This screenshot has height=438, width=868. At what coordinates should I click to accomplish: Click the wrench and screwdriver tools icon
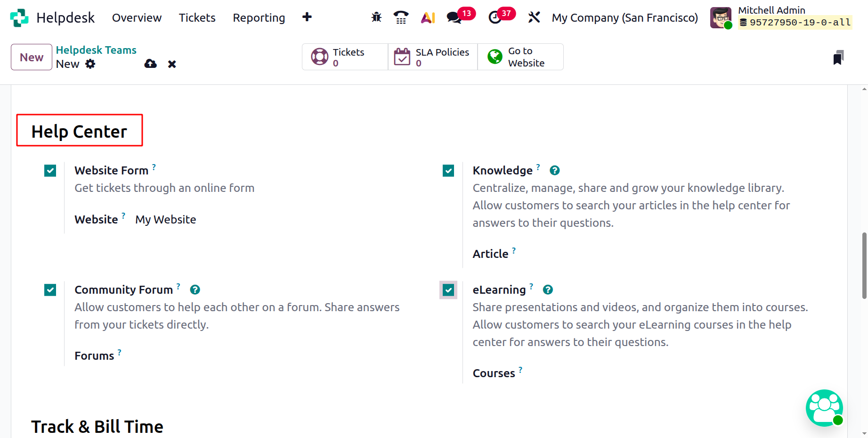[534, 17]
